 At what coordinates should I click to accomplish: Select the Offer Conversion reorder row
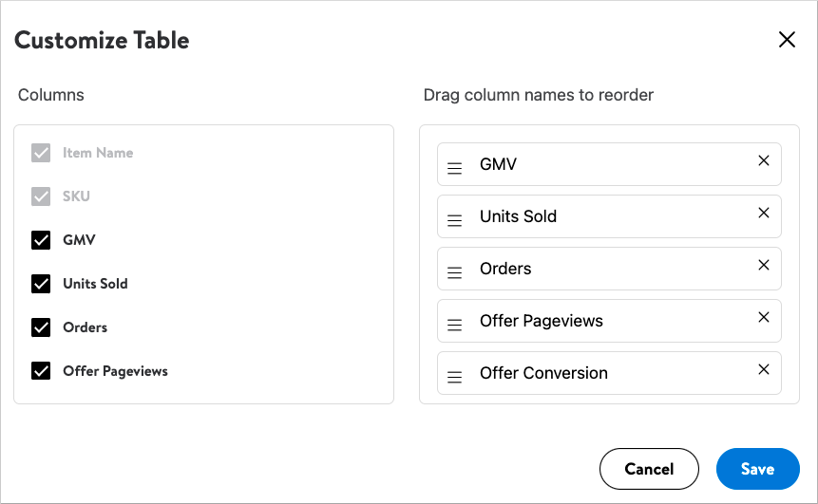[x=609, y=373]
